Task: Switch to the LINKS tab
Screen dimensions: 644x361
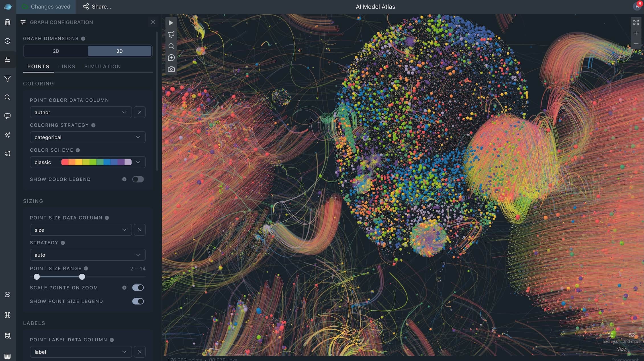Action: [x=67, y=67]
